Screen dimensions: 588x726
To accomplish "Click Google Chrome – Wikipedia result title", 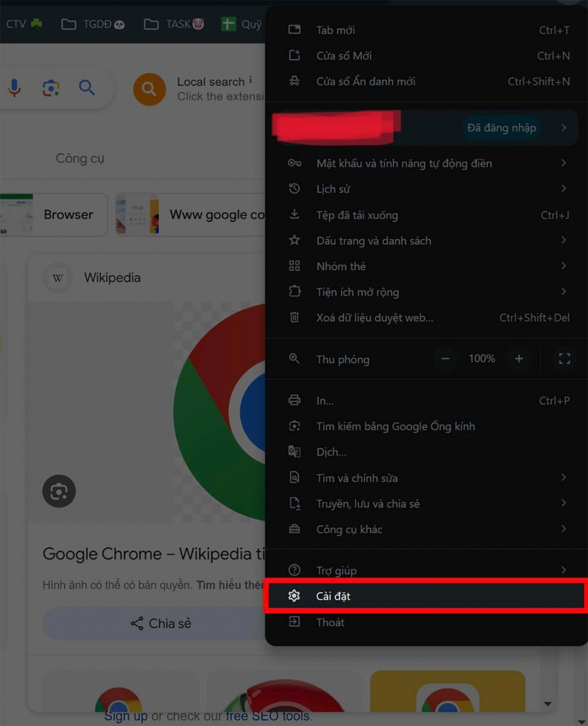I will click(x=154, y=554).
